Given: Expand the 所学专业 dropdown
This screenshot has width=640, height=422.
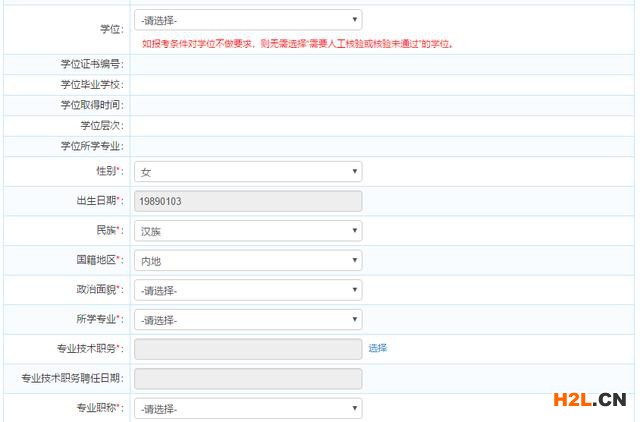Looking at the screenshot, I should coord(247,320).
